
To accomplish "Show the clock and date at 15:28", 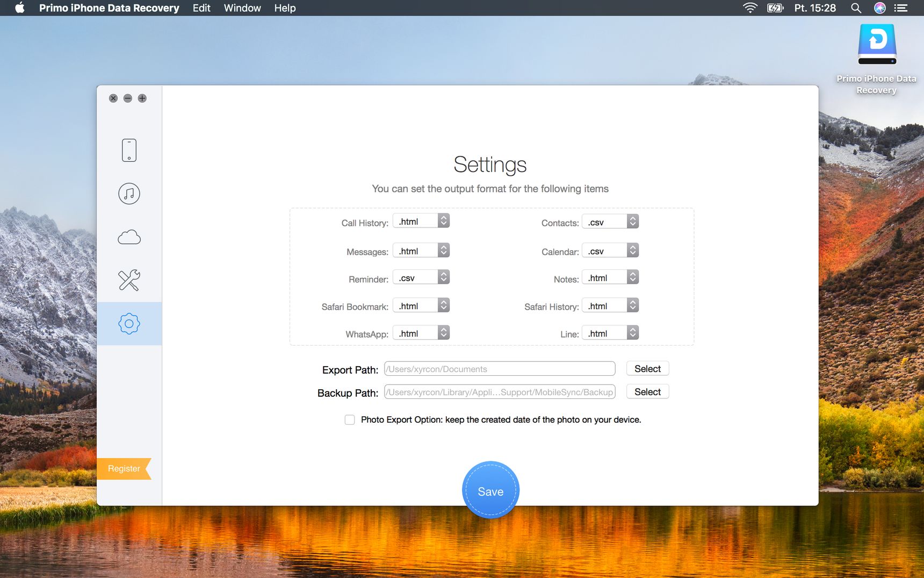I will pyautogui.click(x=815, y=8).
